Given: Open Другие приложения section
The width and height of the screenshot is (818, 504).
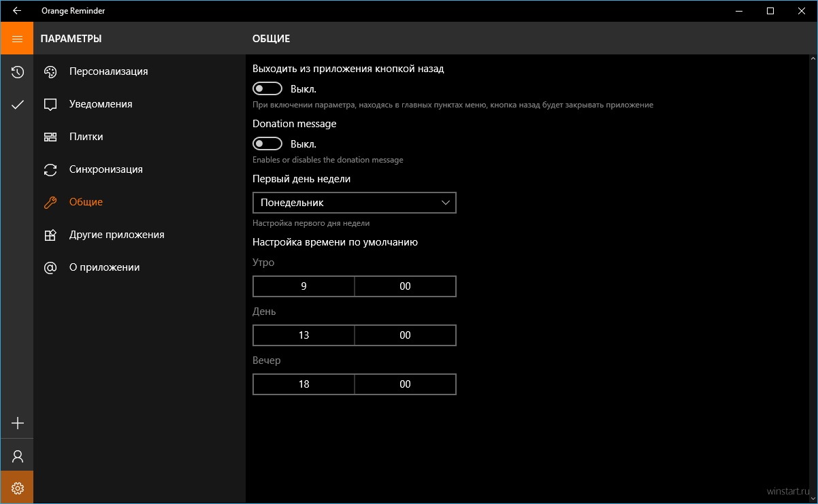Looking at the screenshot, I should click(x=140, y=235).
